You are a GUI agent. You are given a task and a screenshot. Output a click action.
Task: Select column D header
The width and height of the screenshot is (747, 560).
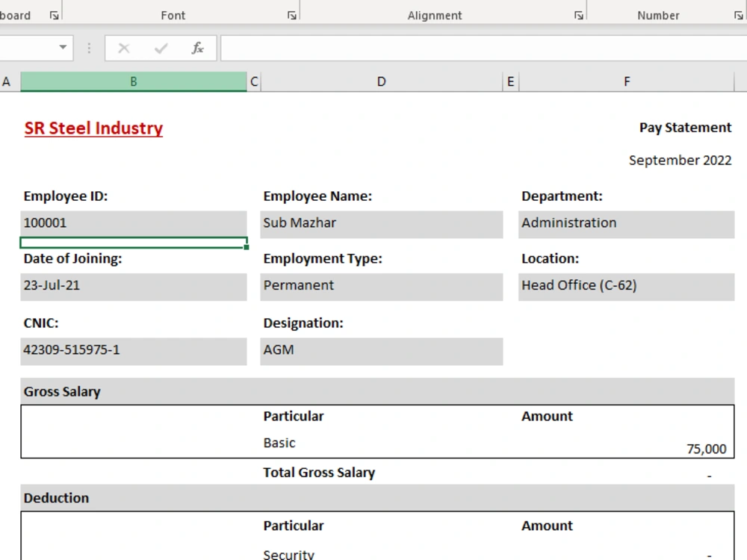[x=381, y=81]
